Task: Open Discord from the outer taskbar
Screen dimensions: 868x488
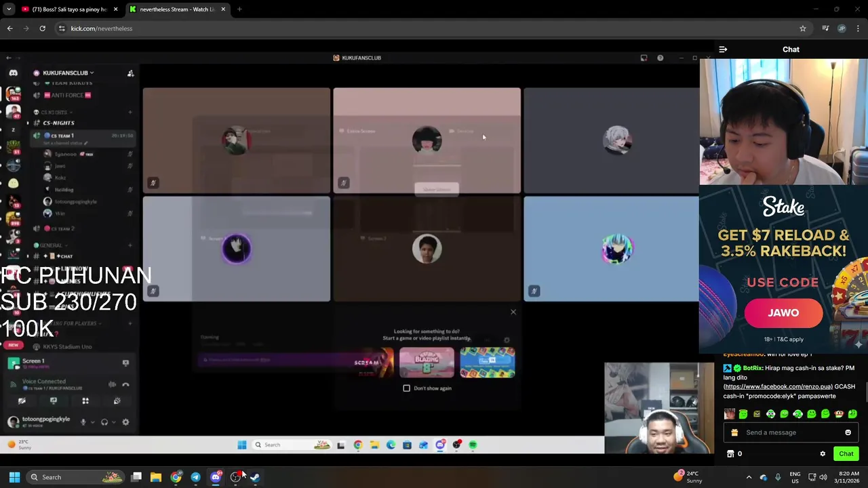Action: point(216,477)
